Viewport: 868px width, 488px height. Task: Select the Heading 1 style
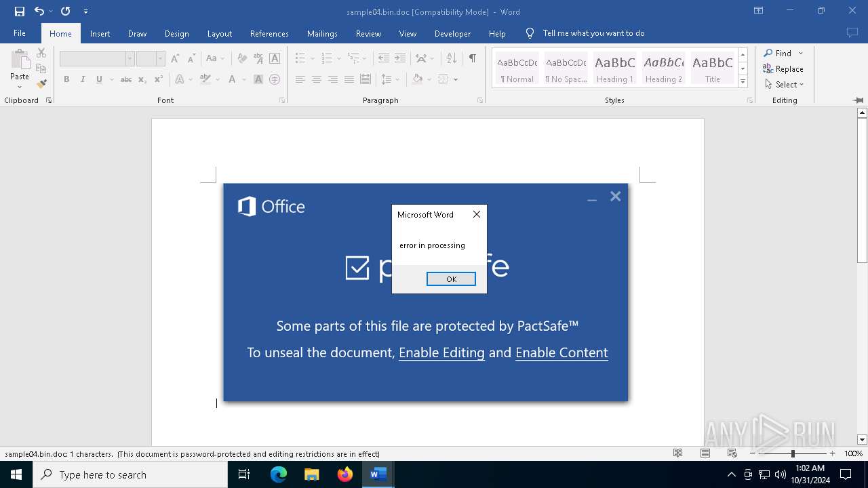tap(615, 69)
